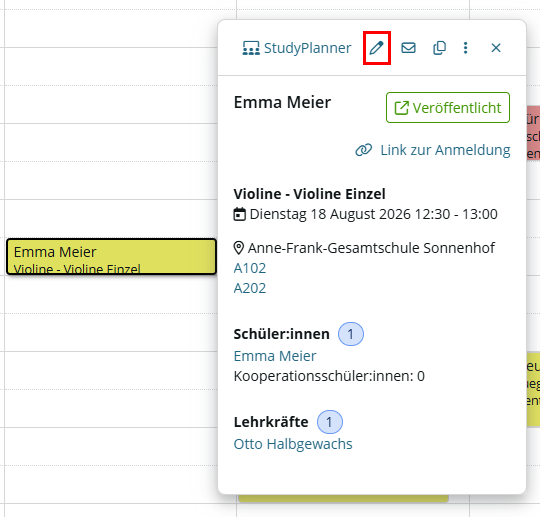Click the Schüler:innen count badge
The image size is (540, 517).
click(x=351, y=334)
